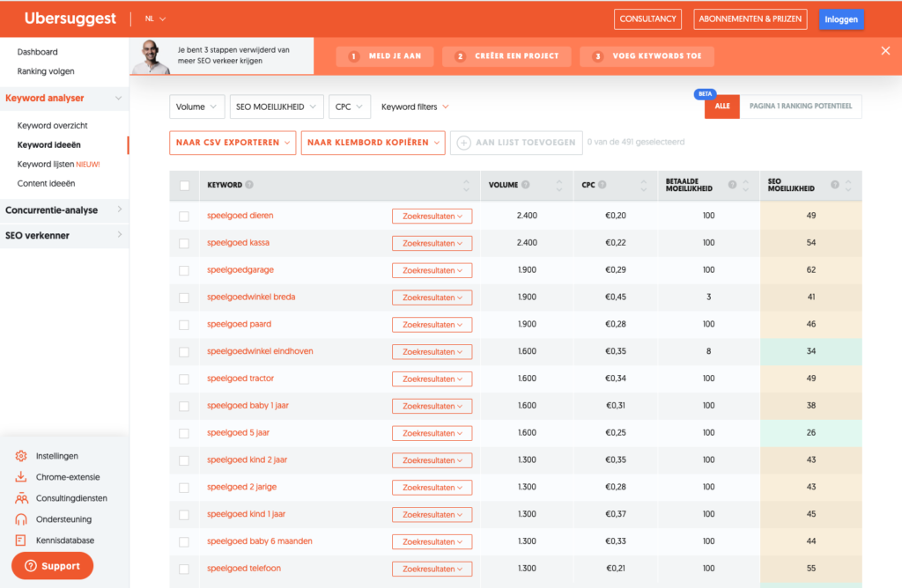
Task: Select the speelgoedgarage row checkbox
Action: [x=184, y=270]
